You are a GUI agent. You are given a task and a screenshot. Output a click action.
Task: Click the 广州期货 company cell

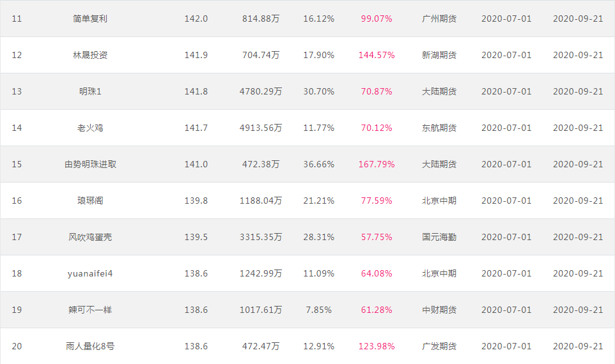tap(439, 19)
